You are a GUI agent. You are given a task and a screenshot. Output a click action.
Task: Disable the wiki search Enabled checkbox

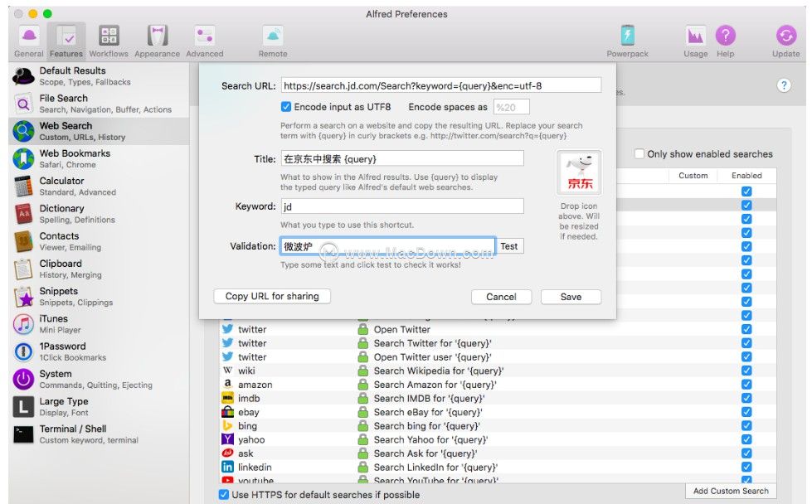pos(746,371)
